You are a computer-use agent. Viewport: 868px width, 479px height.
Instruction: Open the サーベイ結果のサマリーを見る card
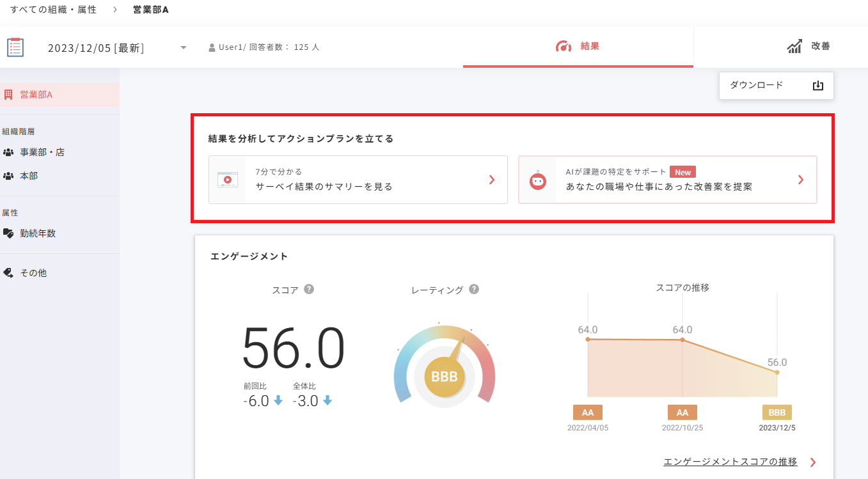coord(358,180)
